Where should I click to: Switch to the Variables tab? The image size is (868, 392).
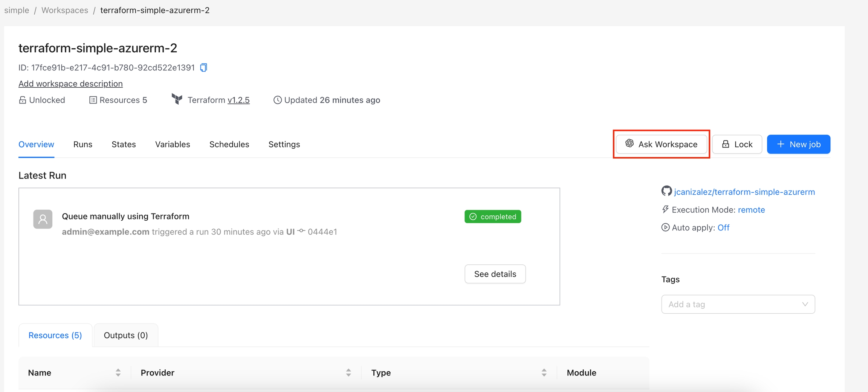pyautogui.click(x=173, y=144)
